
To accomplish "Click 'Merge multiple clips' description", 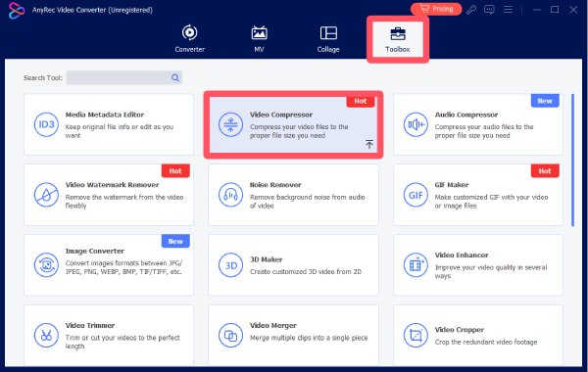I will tap(309, 338).
